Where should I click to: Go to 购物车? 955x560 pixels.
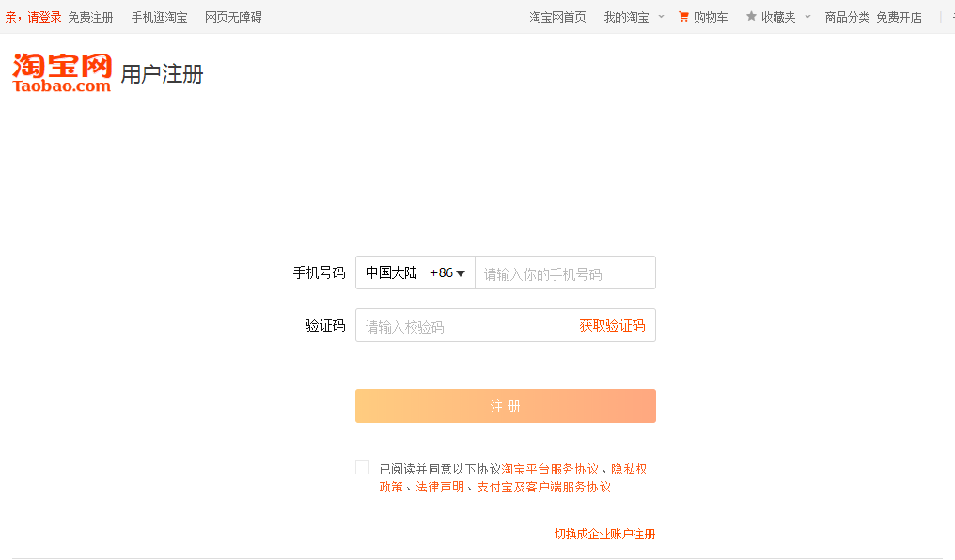click(711, 17)
